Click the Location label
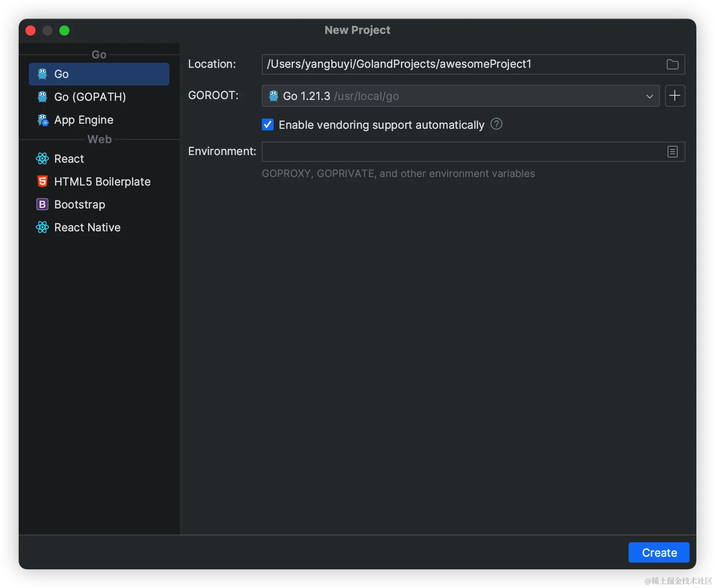The height and width of the screenshot is (588, 715). [212, 64]
